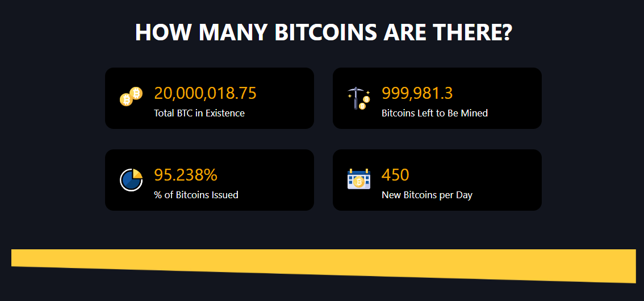Click the "Total BTC in Existence" label
Image resolution: width=644 pixels, height=301 pixels.
pyautogui.click(x=199, y=113)
